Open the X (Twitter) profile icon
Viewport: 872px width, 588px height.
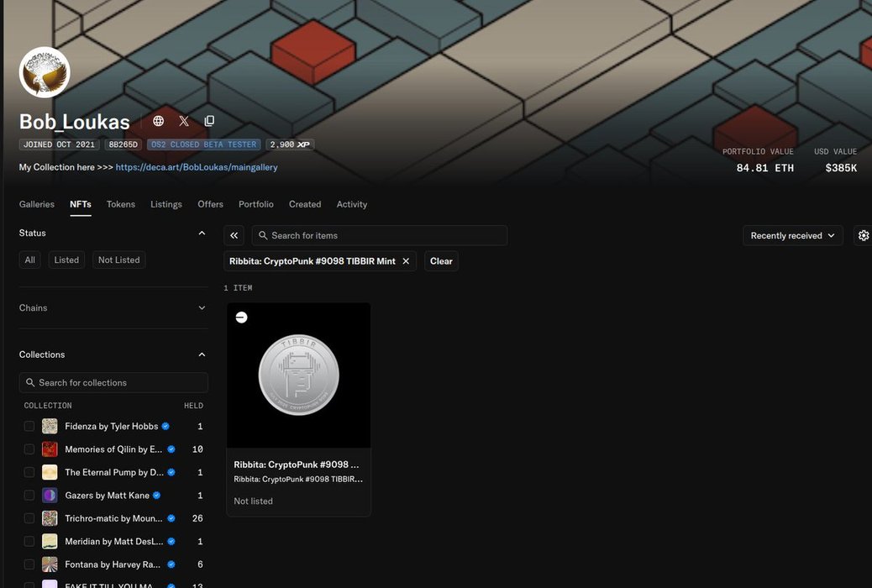(x=184, y=121)
